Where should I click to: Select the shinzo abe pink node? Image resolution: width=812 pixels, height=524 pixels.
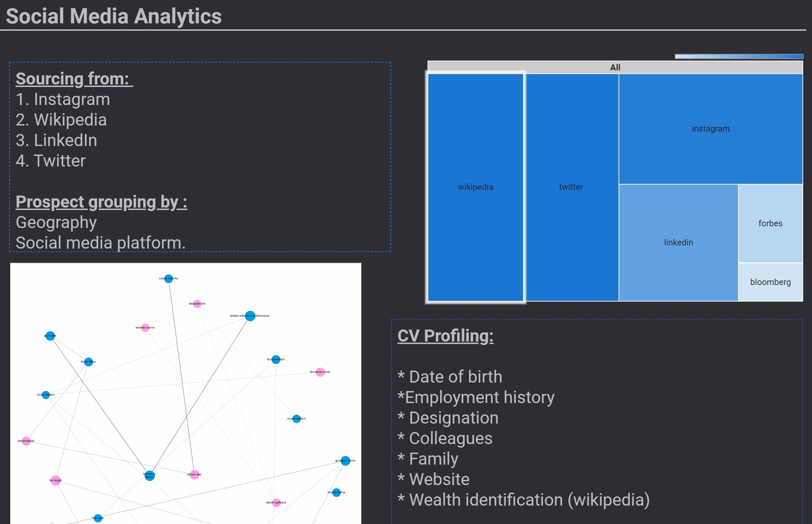pos(195,475)
